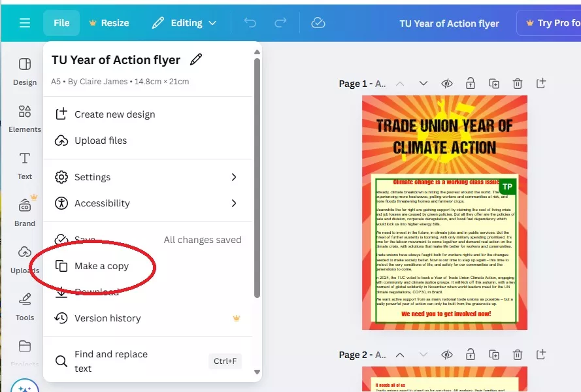The image size is (581, 392).
Task: Open the Editing mode dropdown
Action: pos(184,23)
